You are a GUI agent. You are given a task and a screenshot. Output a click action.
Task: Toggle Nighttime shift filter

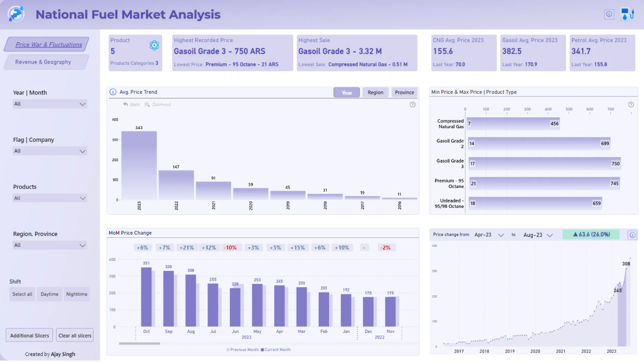point(76,294)
